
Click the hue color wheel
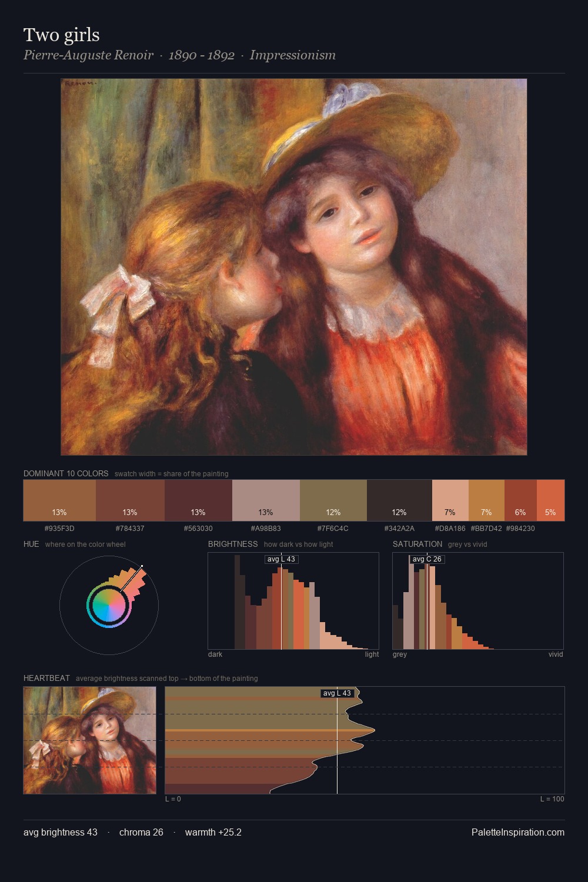(109, 605)
